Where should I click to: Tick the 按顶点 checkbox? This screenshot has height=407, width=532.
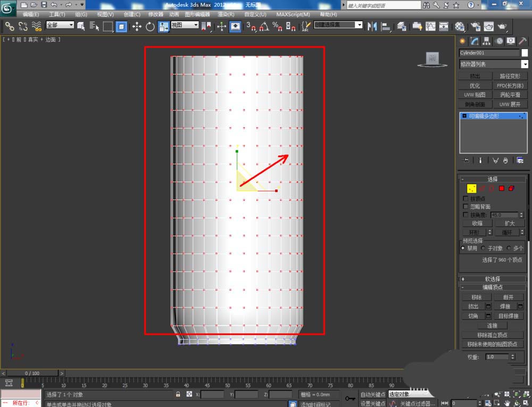point(467,198)
